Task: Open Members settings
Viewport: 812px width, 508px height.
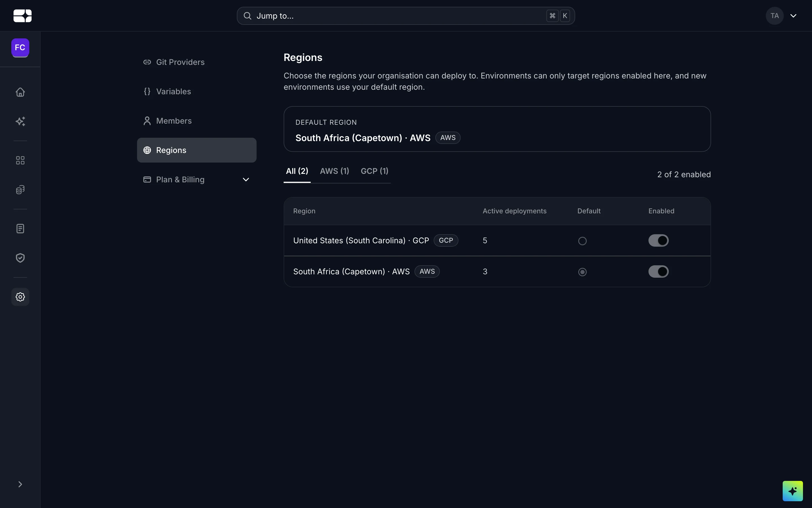Action: (x=197, y=121)
